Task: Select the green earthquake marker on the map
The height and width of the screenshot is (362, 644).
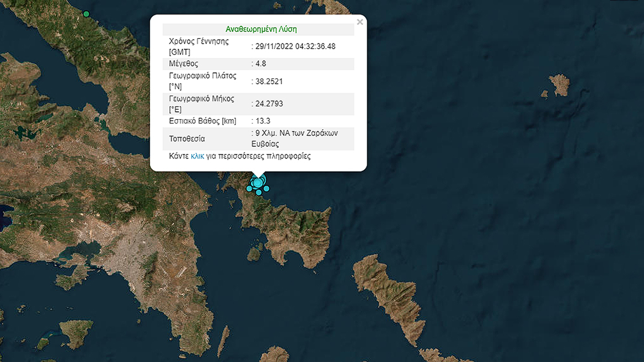Action: (x=86, y=14)
